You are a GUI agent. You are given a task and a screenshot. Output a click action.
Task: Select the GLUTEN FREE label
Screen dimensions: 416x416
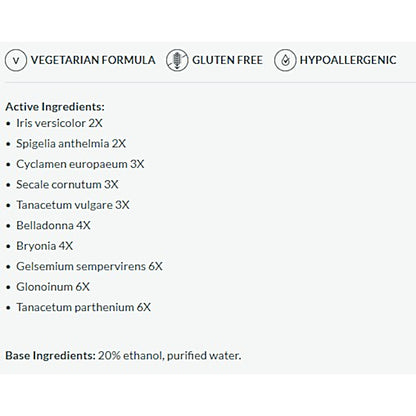(227, 60)
